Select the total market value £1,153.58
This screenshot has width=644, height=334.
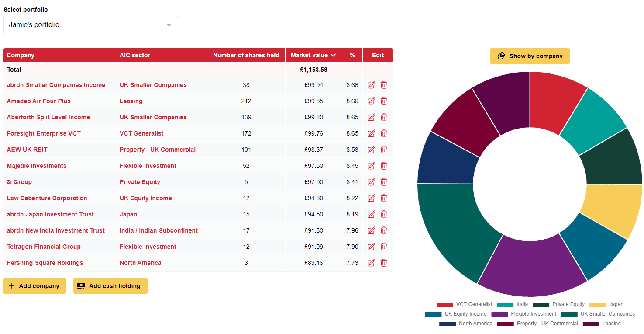(x=313, y=70)
